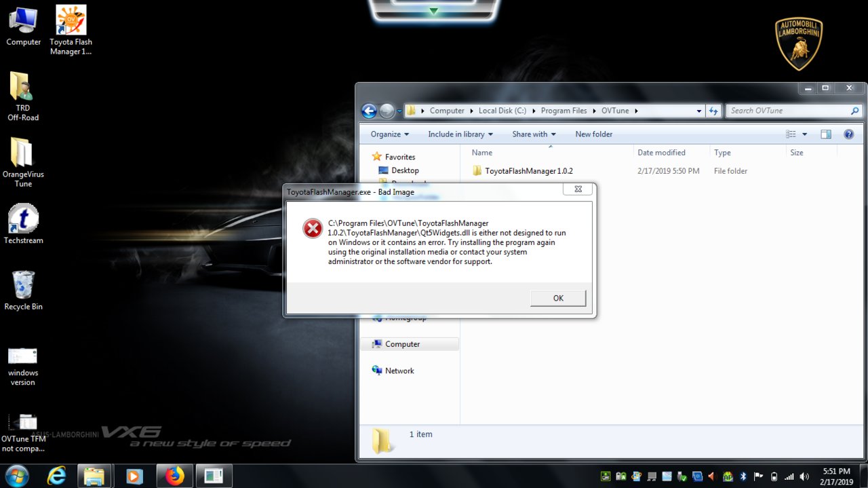The image size is (868, 488).
Task: Open the view options dropdown arrow
Action: 804,134
